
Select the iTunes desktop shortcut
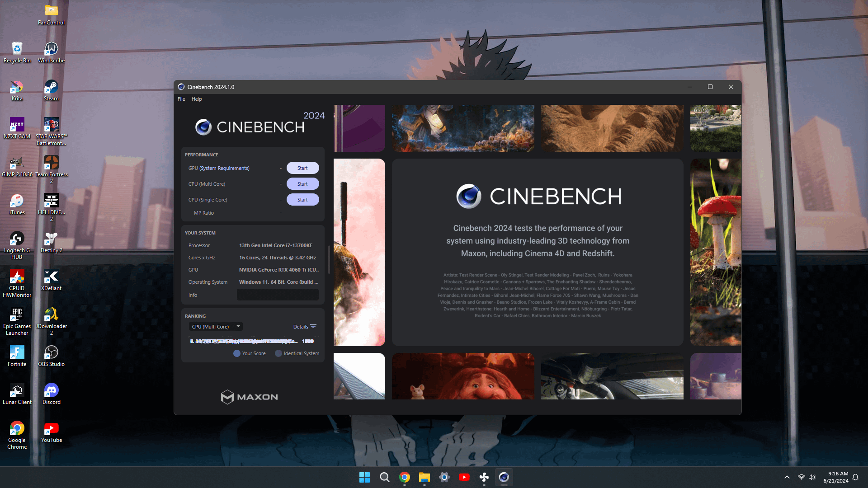click(17, 204)
